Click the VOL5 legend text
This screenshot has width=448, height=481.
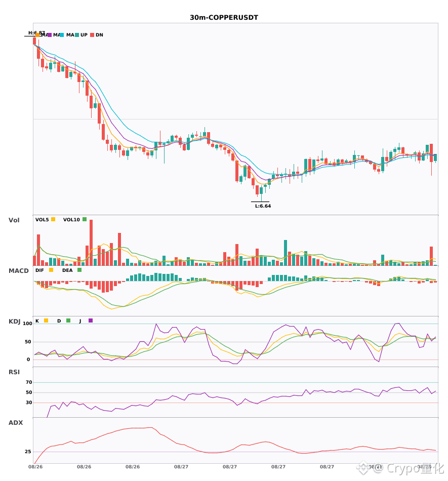coord(42,220)
